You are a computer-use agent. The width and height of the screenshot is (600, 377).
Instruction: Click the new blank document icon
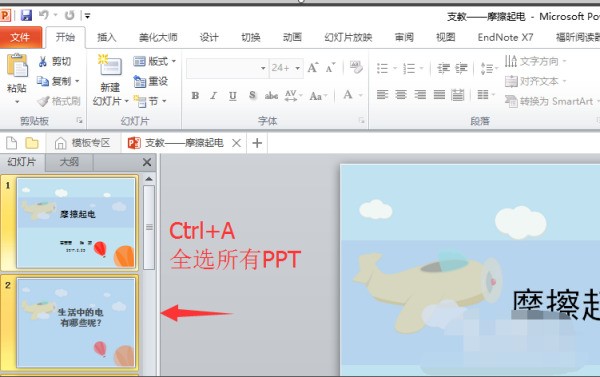pyautogui.click(x=11, y=143)
